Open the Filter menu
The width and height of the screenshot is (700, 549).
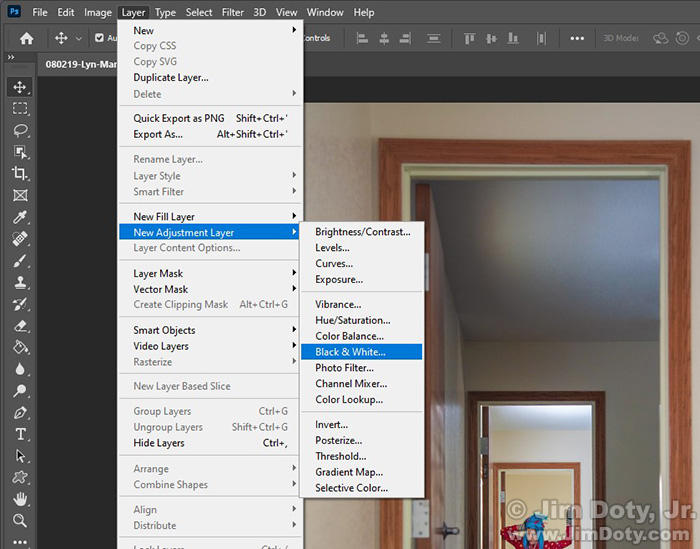233,13
